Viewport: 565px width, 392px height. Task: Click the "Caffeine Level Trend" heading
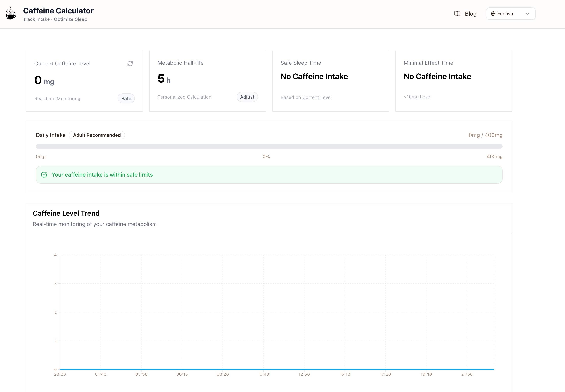pyautogui.click(x=66, y=213)
